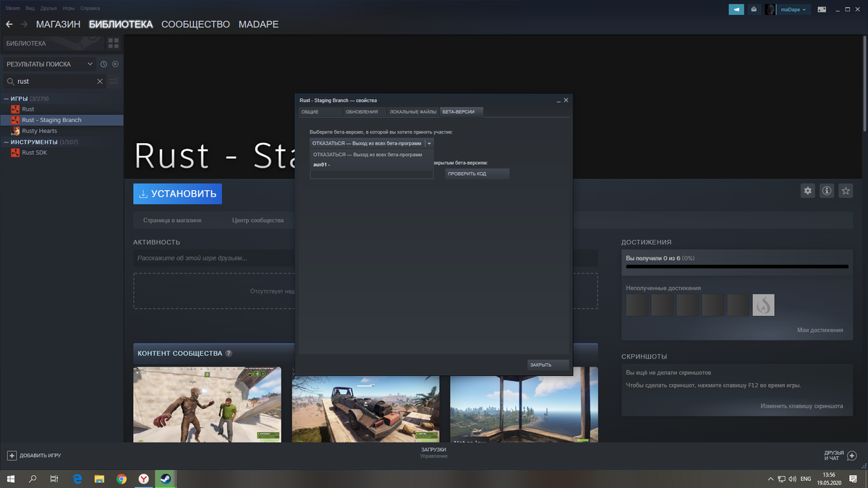The width and height of the screenshot is (868, 488).
Task: Open the zombie community screenshot thumbnail
Action: (x=207, y=404)
